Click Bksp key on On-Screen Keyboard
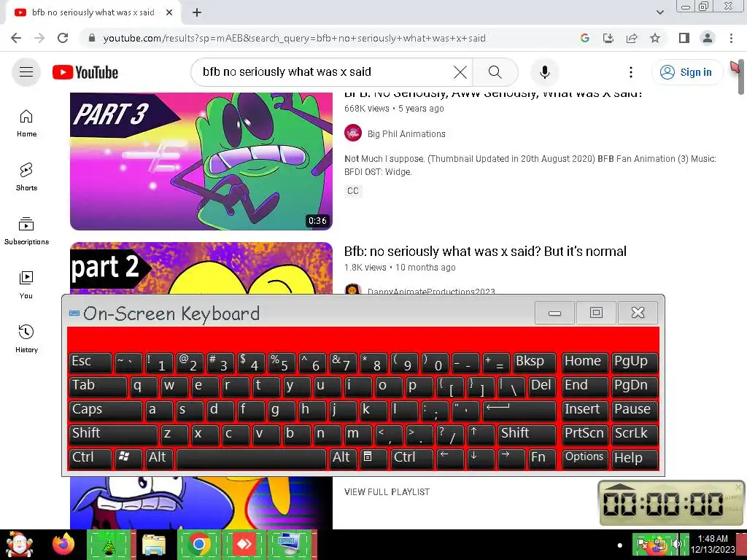The height and width of the screenshot is (560, 747). 534,362
